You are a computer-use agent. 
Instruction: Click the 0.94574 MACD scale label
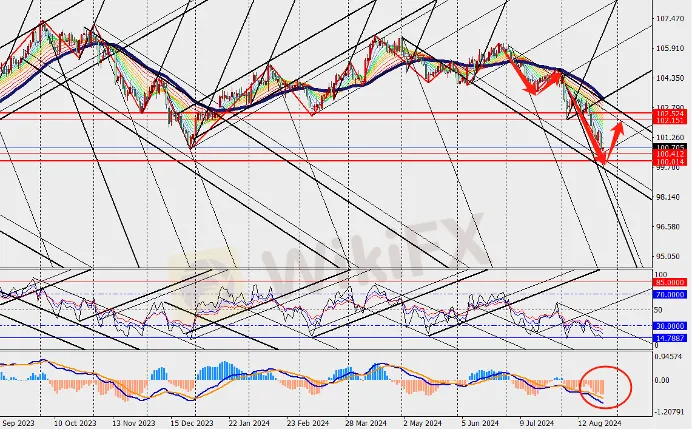coord(669,357)
